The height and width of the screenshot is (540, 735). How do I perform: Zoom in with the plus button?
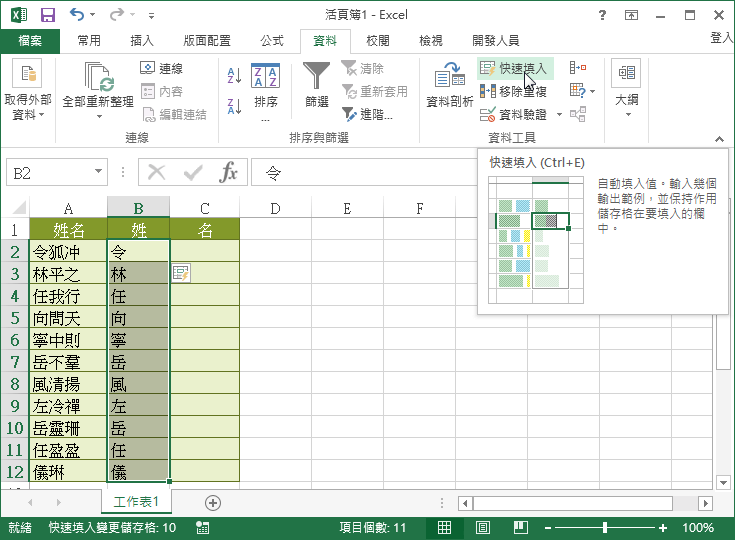click(x=663, y=528)
